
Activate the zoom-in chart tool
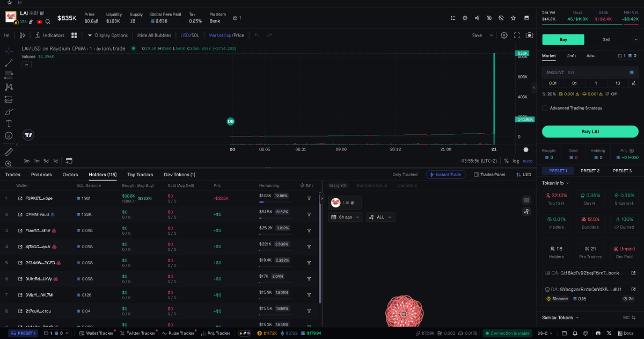(x=9, y=164)
